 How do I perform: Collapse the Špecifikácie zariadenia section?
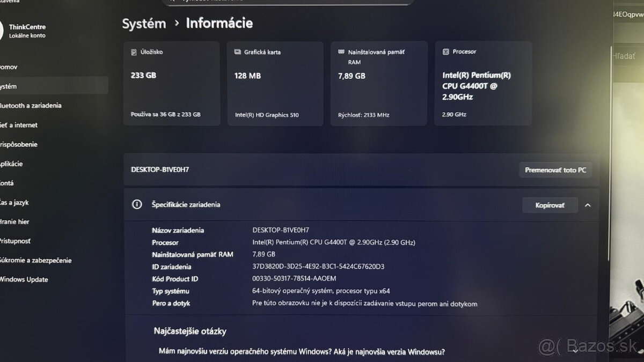(x=588, y=205)
